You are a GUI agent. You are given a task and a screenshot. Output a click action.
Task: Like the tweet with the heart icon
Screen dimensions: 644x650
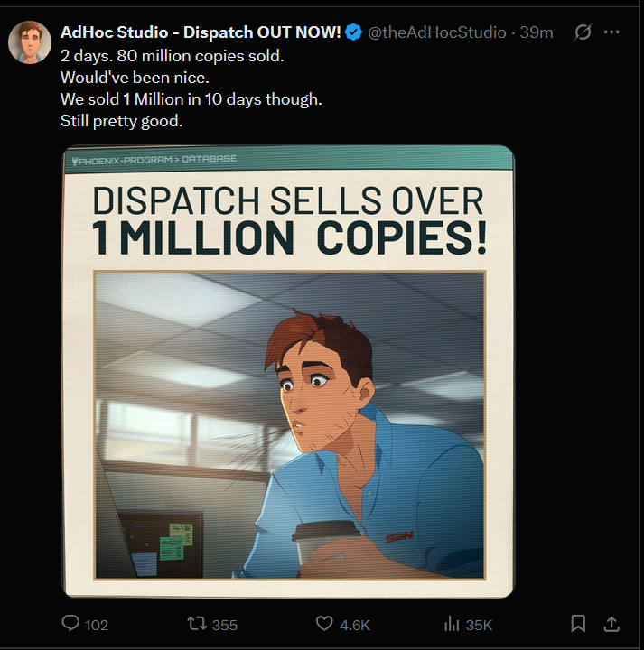pyautogui.click(x=324, y=624)
